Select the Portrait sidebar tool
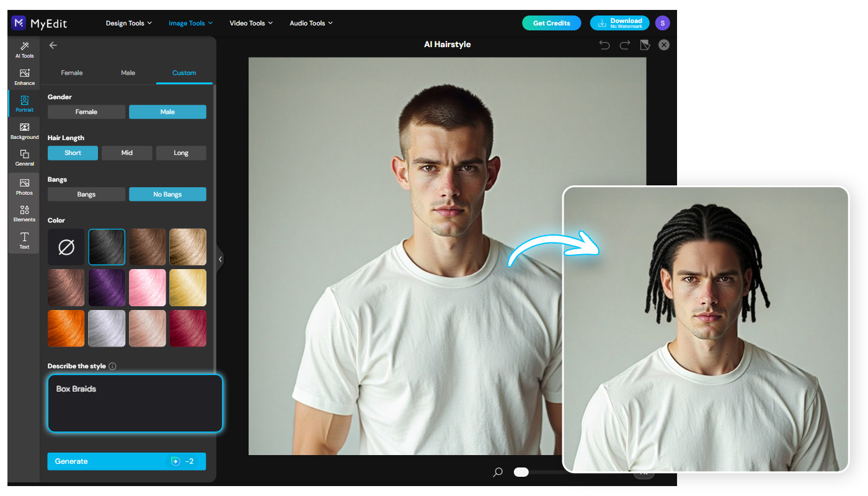Screen dimensions: 868x496 coord(25,104)
